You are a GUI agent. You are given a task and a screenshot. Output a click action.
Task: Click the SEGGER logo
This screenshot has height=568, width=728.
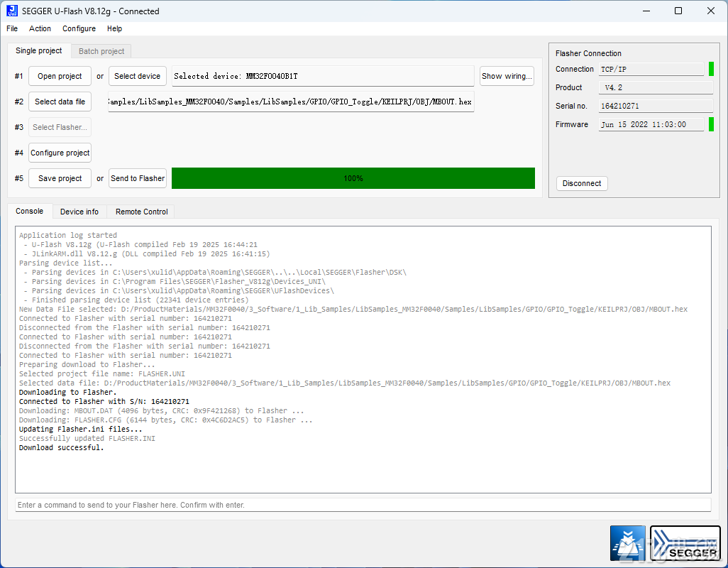pyautogui.click(x=685, y=543)
